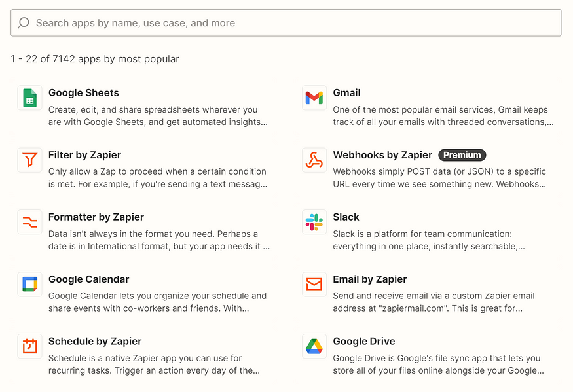This screenshot has width=573, height=392.
Task: Click the Google Drive title link
Action: (x=364, y=342)
